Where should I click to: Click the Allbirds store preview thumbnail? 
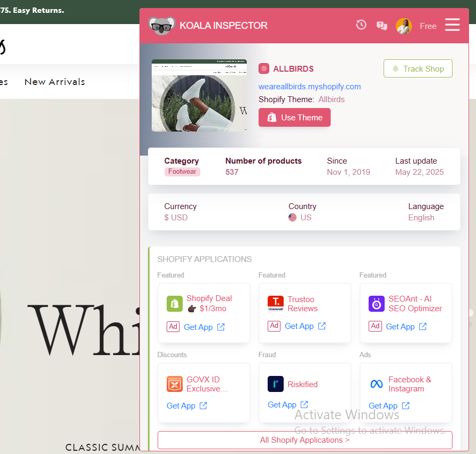click(199, 95)
